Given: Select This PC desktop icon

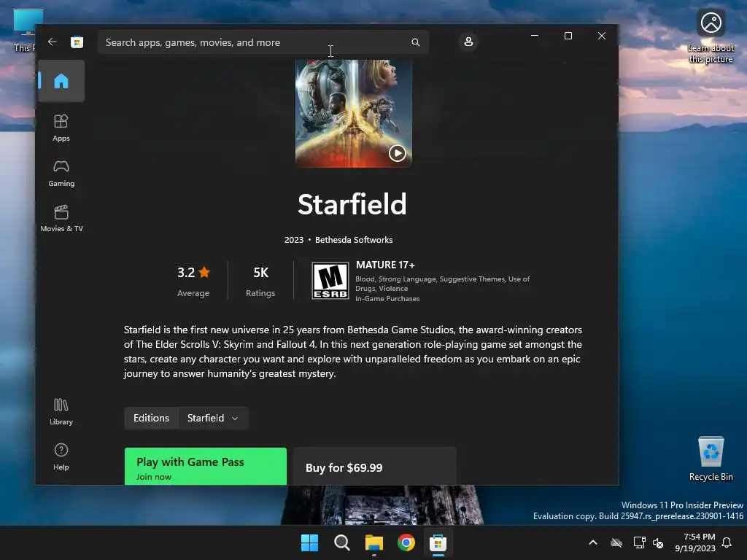Looking at the screenshot, I should tap(24, 31).
